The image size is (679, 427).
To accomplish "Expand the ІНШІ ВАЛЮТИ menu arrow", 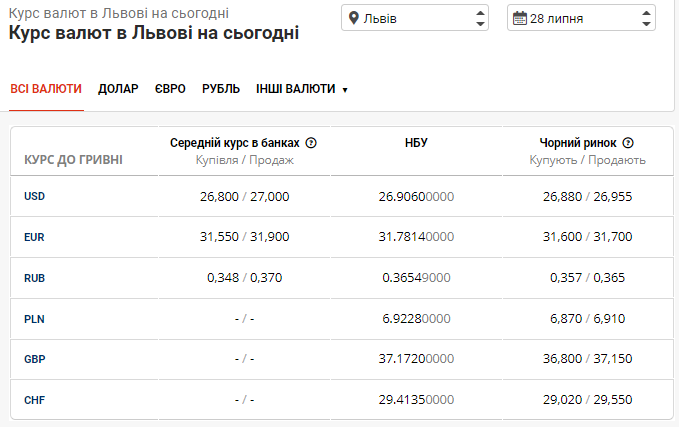I will point(345,90).
